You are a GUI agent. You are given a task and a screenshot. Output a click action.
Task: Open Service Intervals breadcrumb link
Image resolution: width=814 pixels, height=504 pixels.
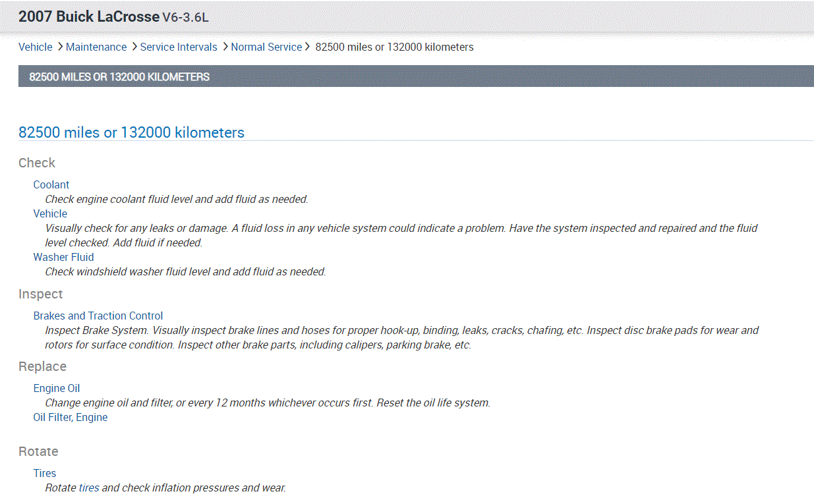coord(179,47)
